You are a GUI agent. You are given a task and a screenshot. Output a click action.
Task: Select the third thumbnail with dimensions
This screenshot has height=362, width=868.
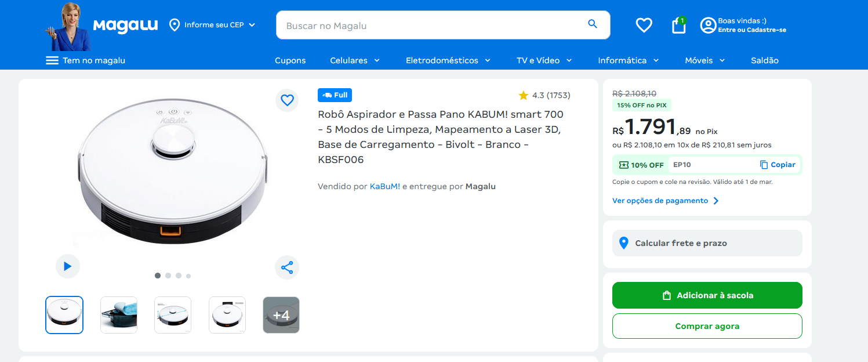point(173,315)
